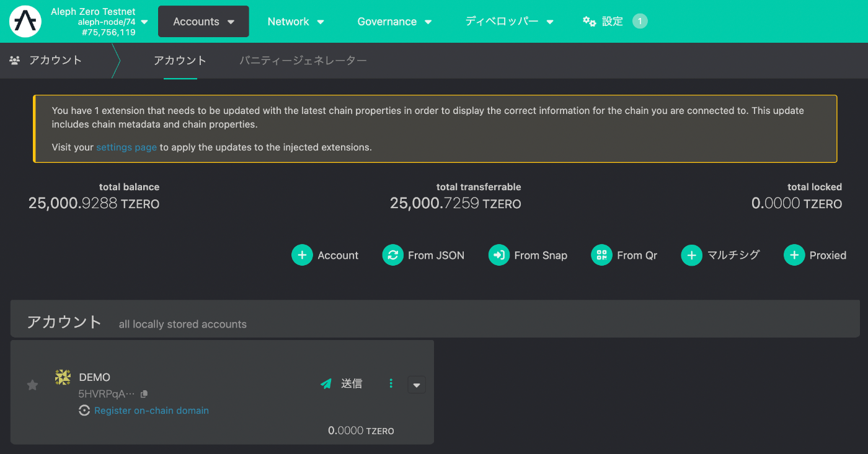
Task: Click the plus icon for Account
Action: click(302, 255)
